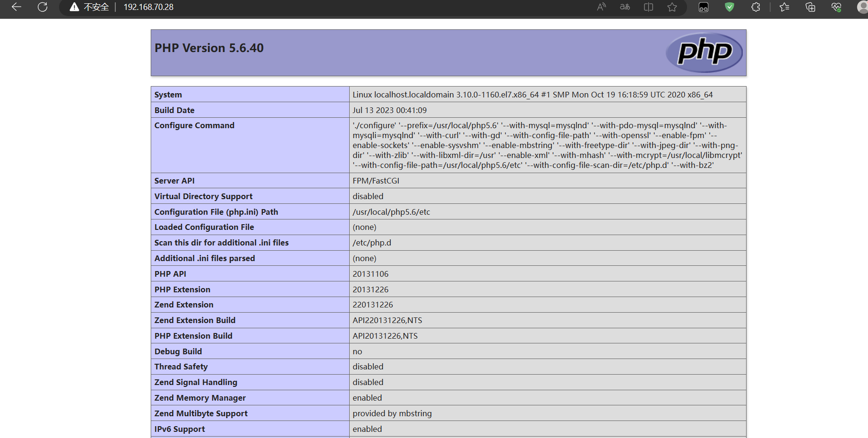The height and width of the screenshot is (438, 868).
Task: Select the /etc/php.d value
Action: pyautogui.click(x=372, y=243)
